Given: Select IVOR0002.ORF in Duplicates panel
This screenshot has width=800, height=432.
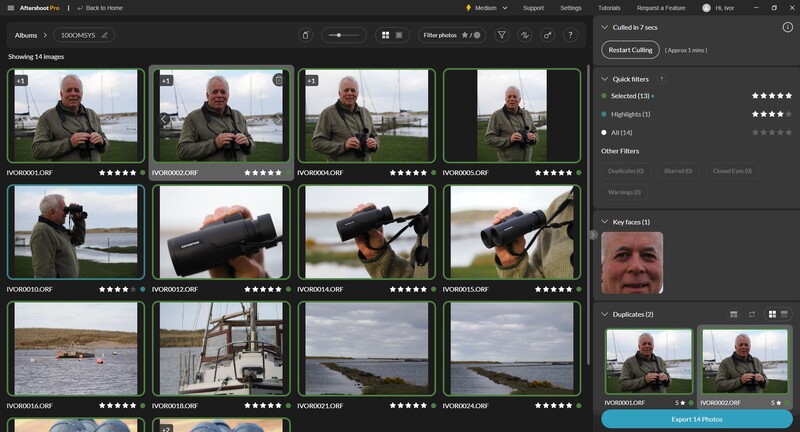Looking at the screenshot, I should (745, 362).
